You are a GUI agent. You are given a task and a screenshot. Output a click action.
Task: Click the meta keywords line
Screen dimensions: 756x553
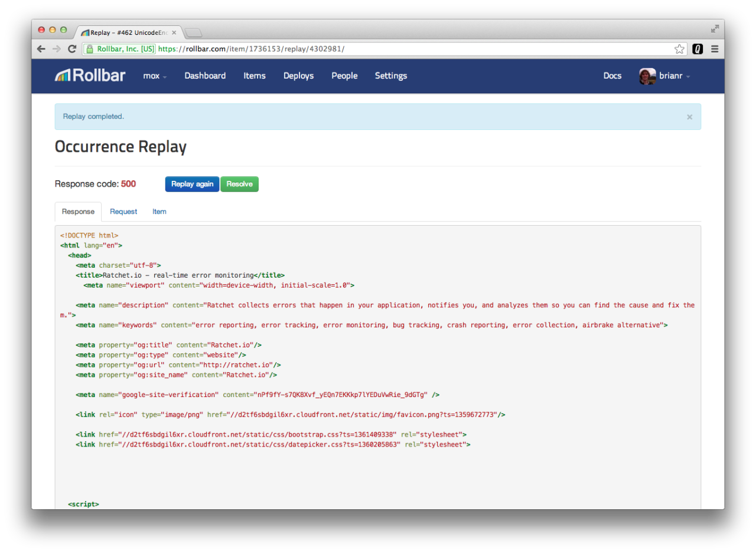372,325
